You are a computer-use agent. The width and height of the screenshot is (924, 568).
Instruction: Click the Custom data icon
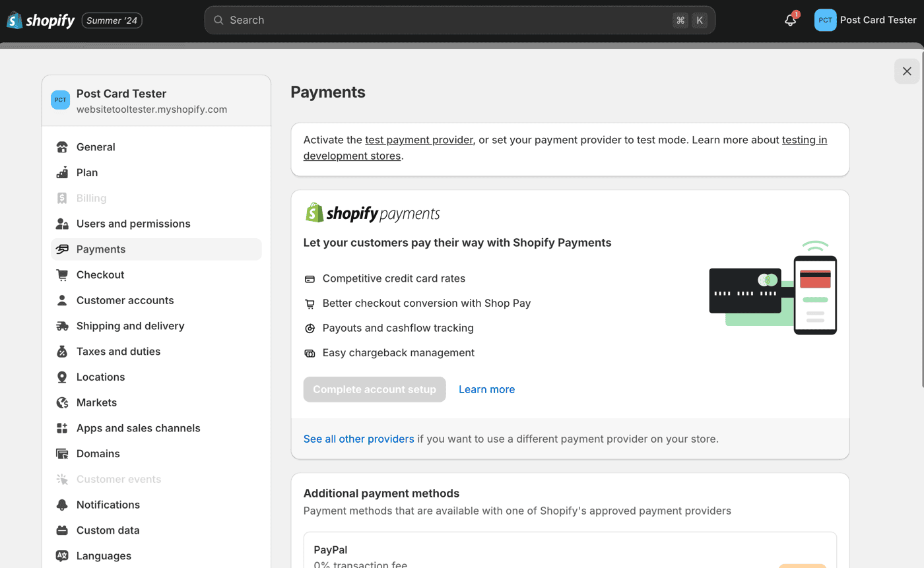[62, 530]
